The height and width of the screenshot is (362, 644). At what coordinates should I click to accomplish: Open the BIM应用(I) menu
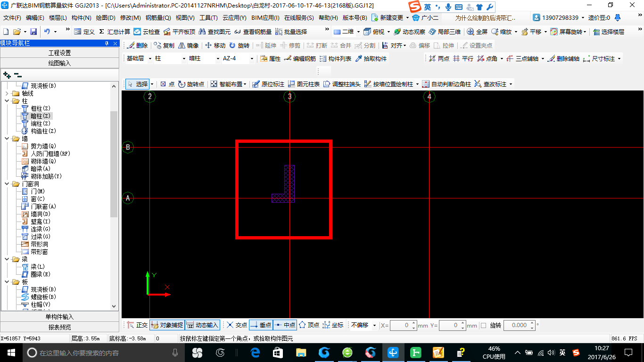click(265, 18)
